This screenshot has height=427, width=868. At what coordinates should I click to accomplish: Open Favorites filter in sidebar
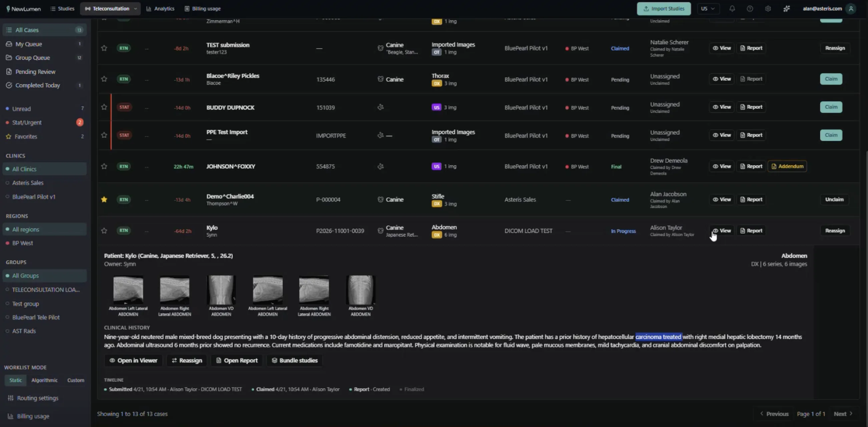[44, 136]
